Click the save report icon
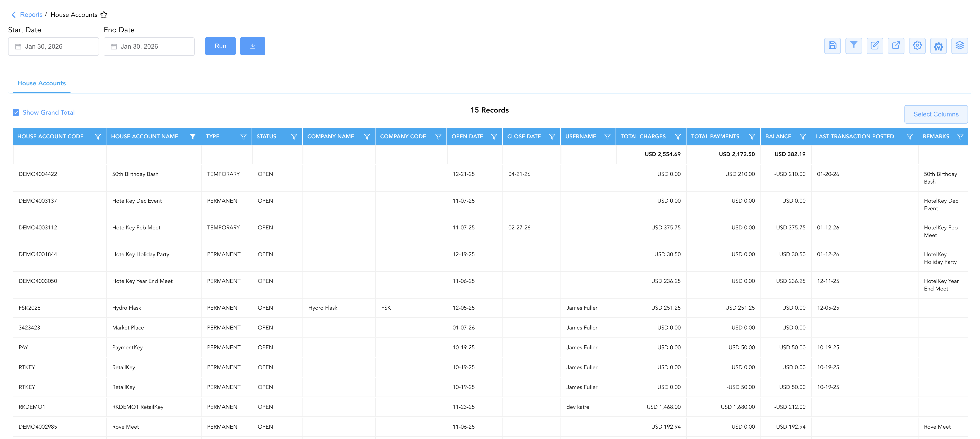Screen dimensions: 980x439 [832, 46]
